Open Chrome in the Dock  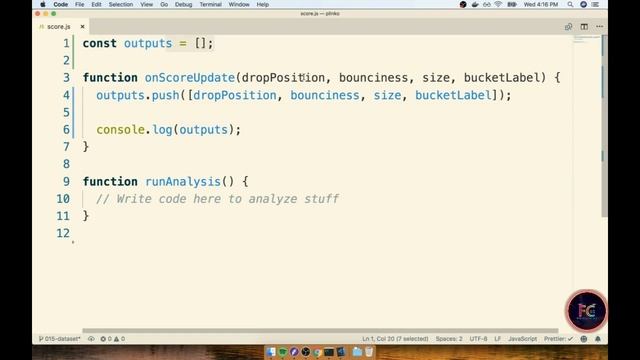(x=317, y=352)
